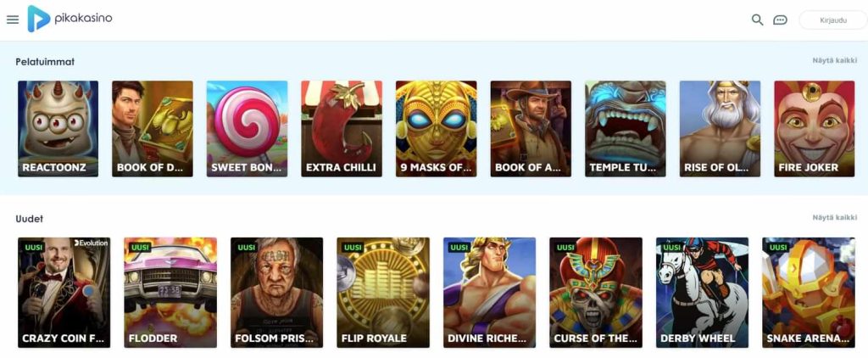The width and height of the screenshot is (868, 358).
Task: Click the Pikakasino logo
Action: coord(70,19)
